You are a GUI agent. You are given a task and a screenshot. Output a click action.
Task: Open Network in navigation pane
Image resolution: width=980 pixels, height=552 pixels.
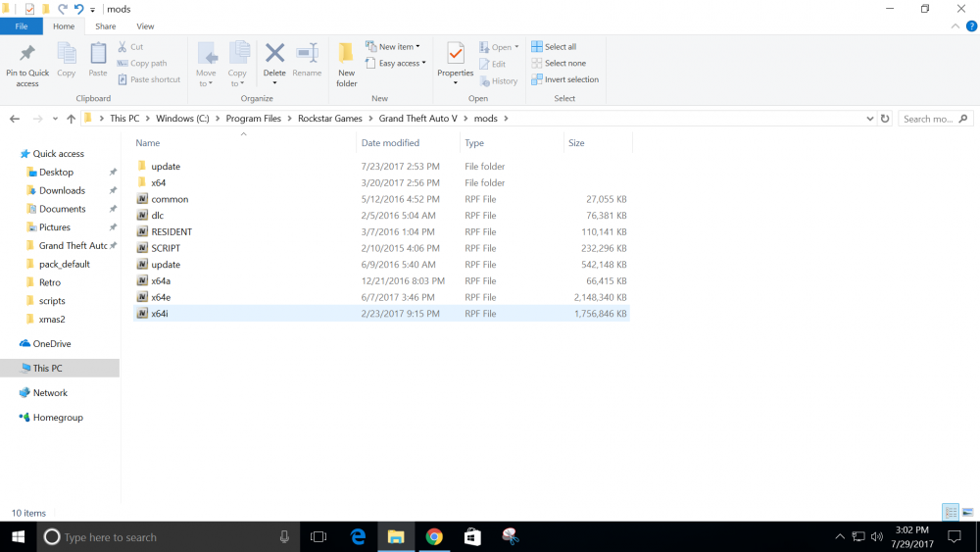click(50, 393)
